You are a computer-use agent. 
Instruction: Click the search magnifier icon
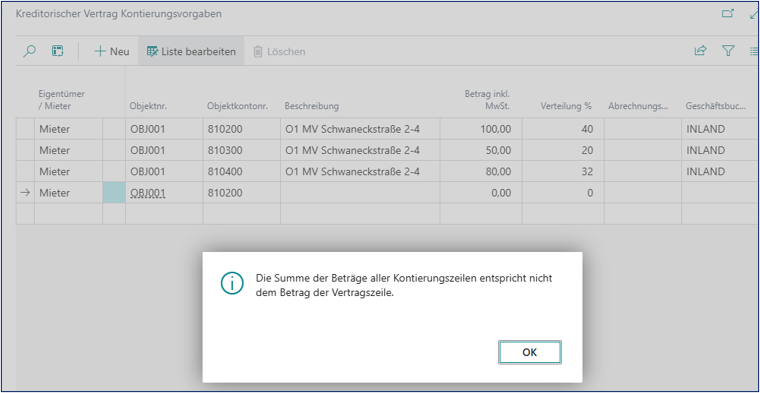[30, 51]
